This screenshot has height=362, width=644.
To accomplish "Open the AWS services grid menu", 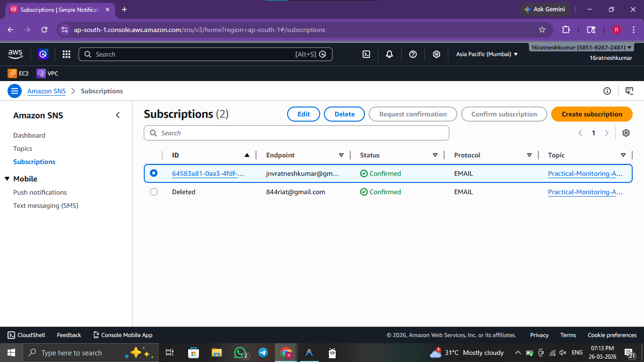I will click(66, 54).
